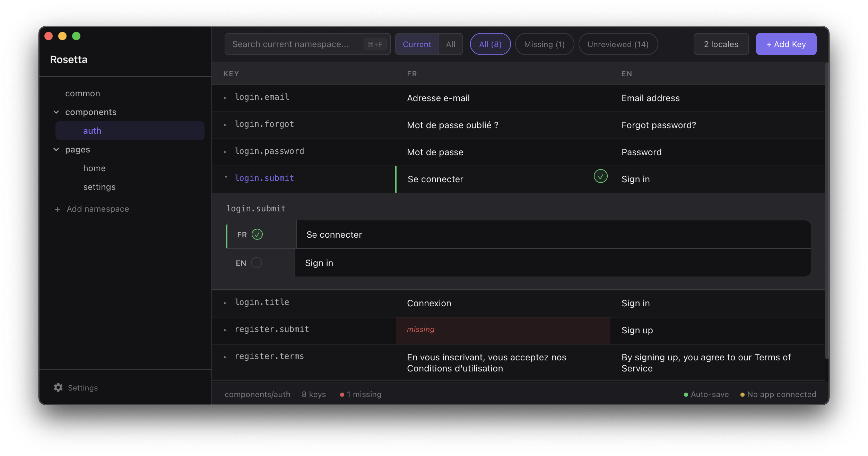Click the plus icon beside Add namespace

click(57, 209)
